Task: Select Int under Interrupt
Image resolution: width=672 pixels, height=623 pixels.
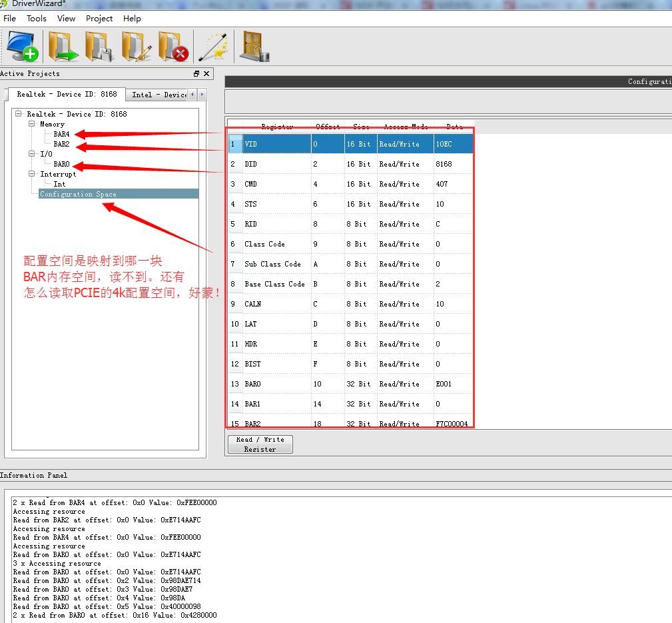Action: [59, 184]
